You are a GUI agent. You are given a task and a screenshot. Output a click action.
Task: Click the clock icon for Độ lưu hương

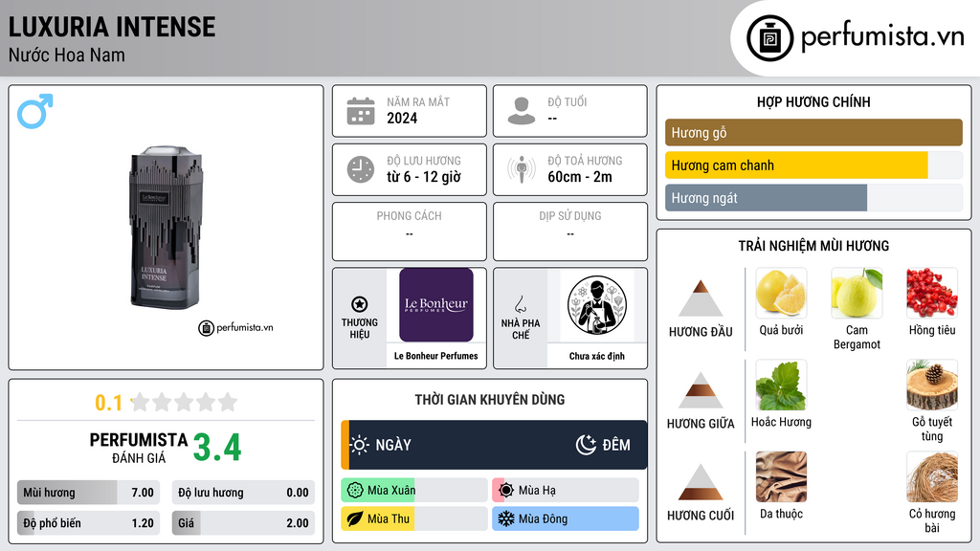(361, 169)
